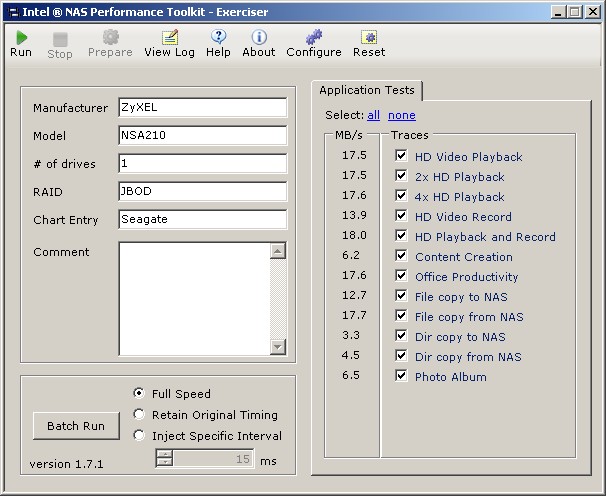Click the Select 'all' link
Image resolution: width=606 pixels, height=496 pixels.
[x=374, y=115]
